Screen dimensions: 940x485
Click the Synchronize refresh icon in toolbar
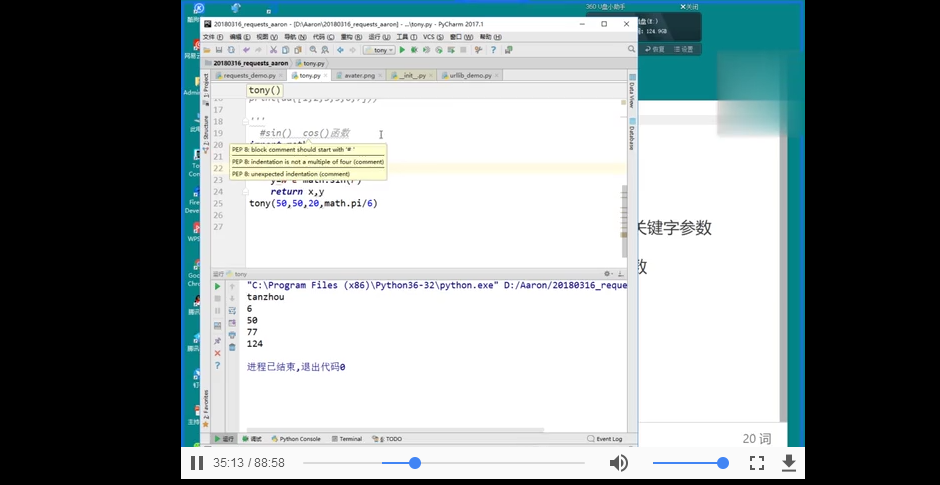(231, 50)
